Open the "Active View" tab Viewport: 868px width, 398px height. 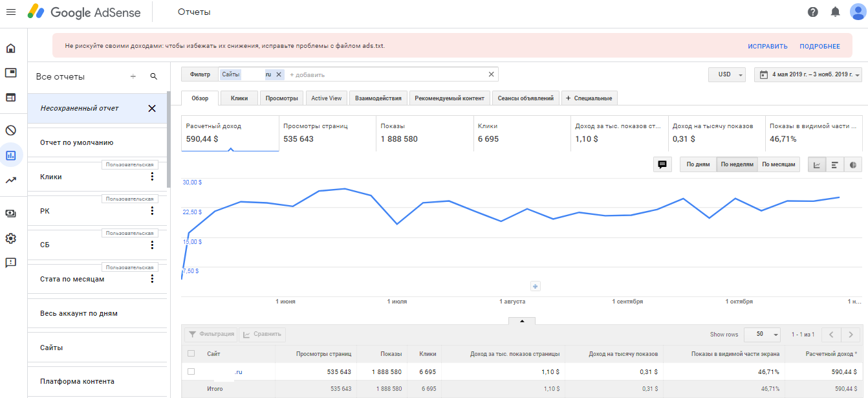(x=326, y=98)
